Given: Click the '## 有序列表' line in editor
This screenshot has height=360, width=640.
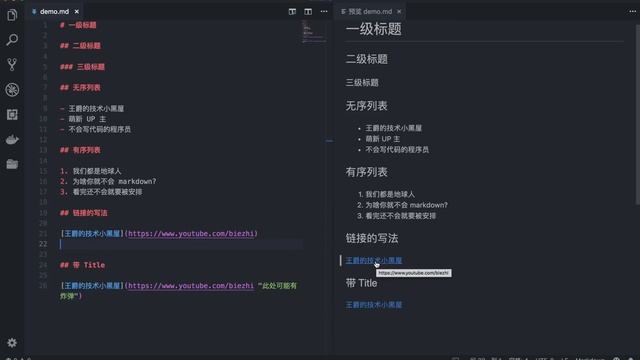Looking at the screenshot, I should pyautogui.click(x=80, y=150).
